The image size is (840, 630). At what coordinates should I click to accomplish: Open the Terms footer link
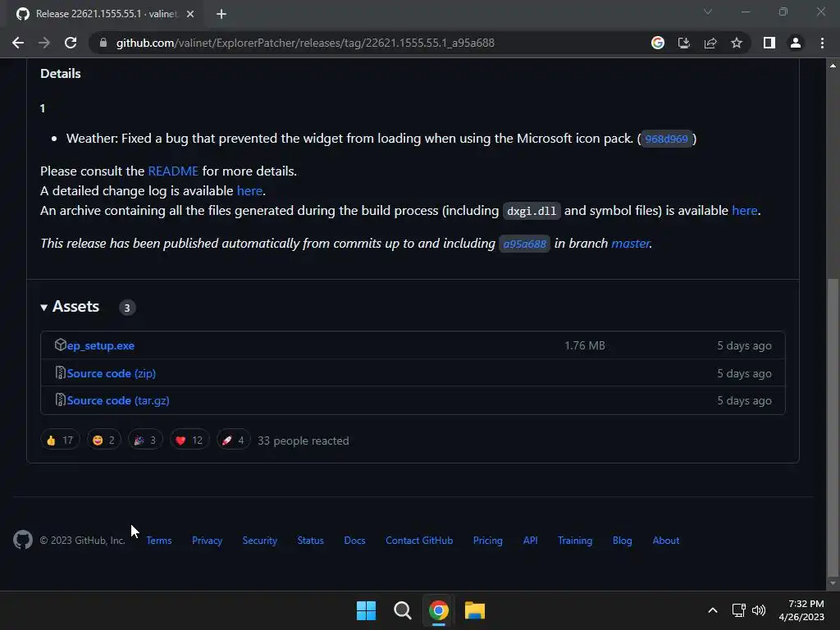pyautogui.click(x=159, y=541)
